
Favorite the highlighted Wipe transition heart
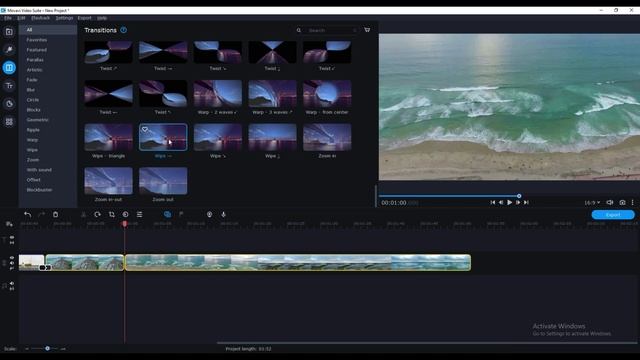click(x=145, y=129)
